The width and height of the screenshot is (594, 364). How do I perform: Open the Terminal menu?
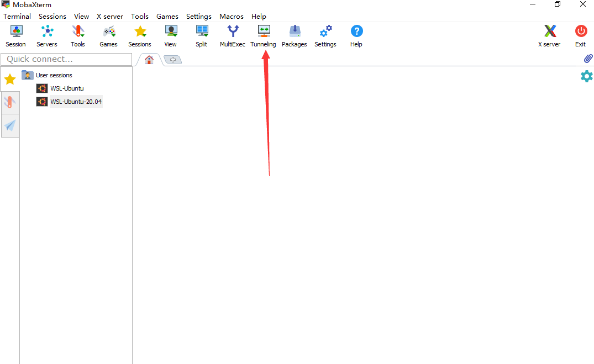click(x=17, y=16)
